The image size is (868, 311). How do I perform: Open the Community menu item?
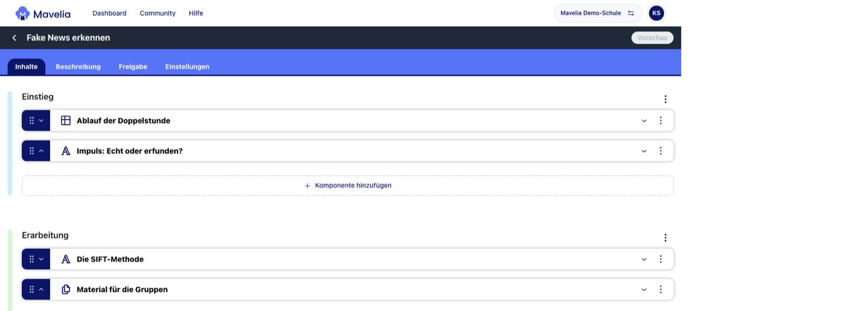pos(158,13)
